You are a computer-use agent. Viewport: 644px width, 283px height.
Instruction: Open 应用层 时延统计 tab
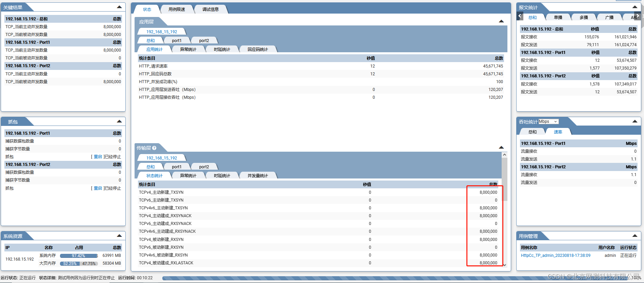tap(222, 50)
